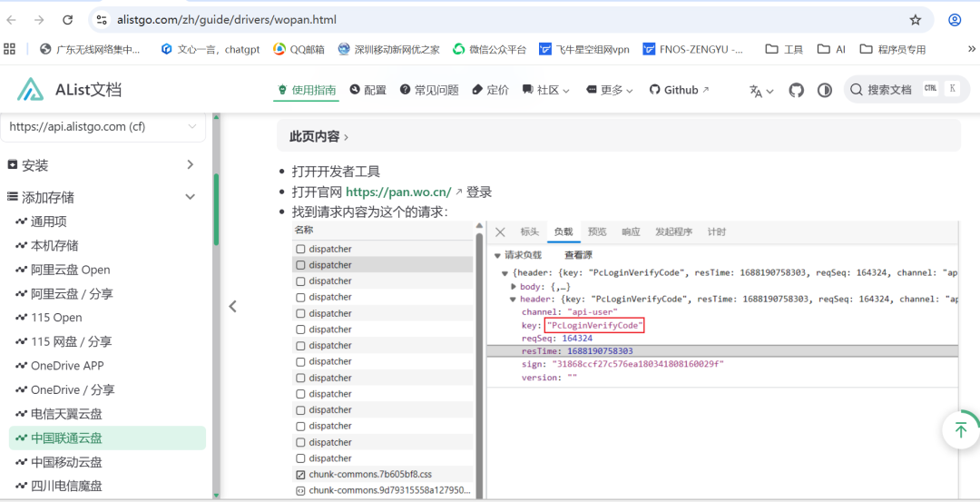
Task: Open site info icon in address bar
Action: tap(102, 20)
